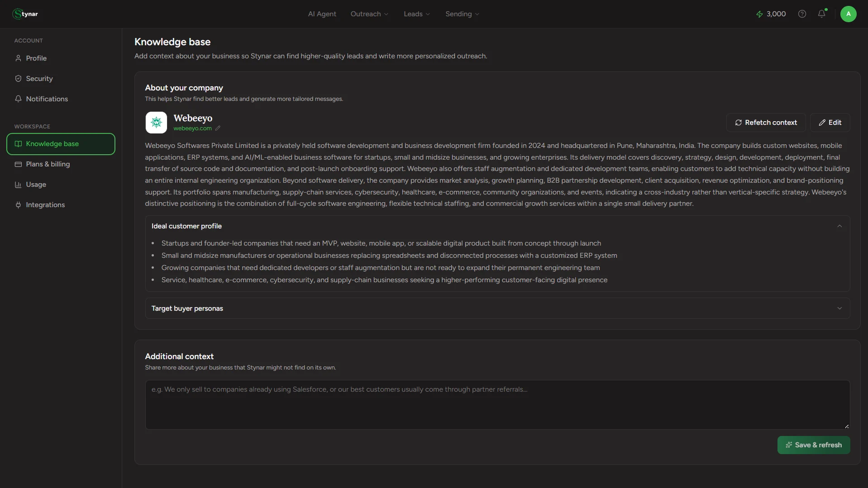
Task: Edit the webeeyo.com domain pencil icon
Action: pyautogui.click(x=218, y=128)
